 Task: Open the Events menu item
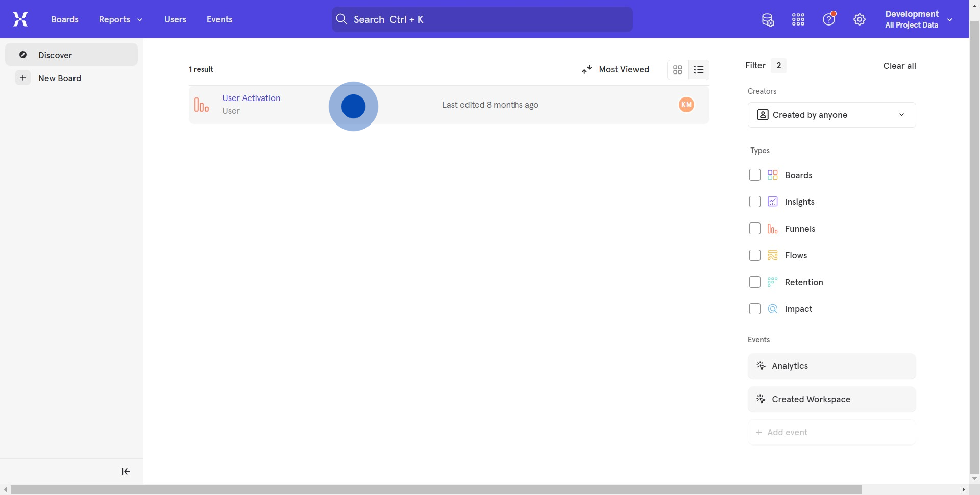[x=219, y=19]
